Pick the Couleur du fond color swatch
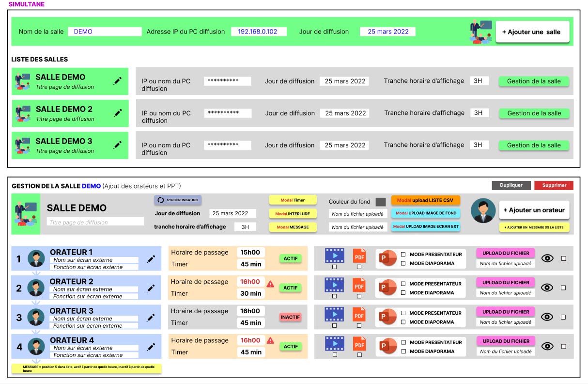The image size is (588, 384). coord(381,202)
